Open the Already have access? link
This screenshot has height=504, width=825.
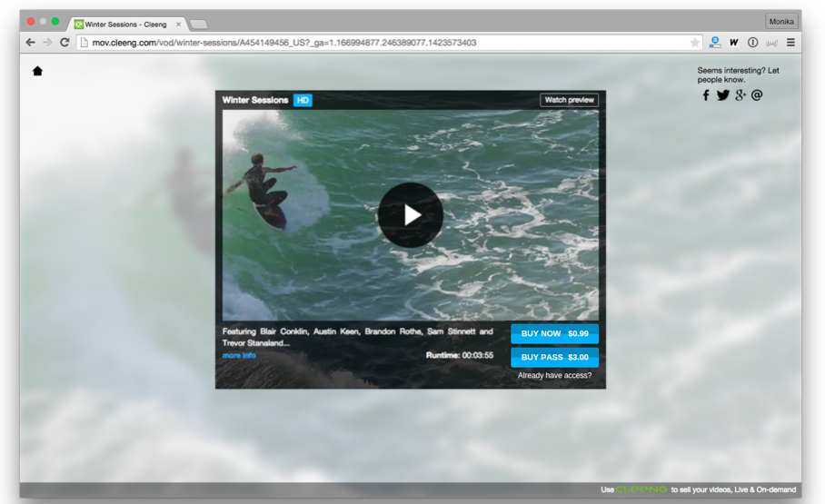pyautogui.click(x=554, y=376)
